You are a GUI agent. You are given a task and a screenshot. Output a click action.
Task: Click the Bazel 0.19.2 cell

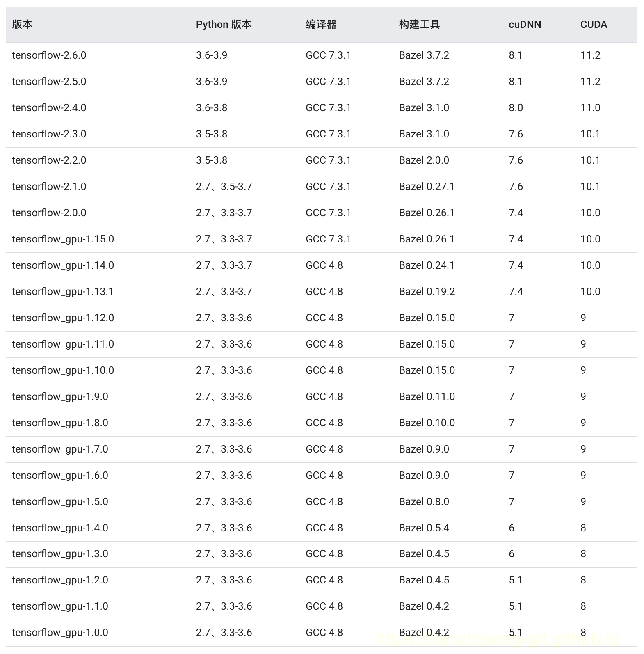427,292
